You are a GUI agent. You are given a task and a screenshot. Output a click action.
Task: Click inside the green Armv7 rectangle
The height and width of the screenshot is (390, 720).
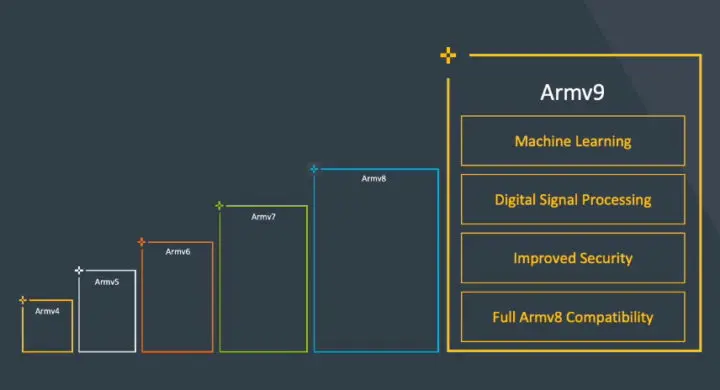264,285
